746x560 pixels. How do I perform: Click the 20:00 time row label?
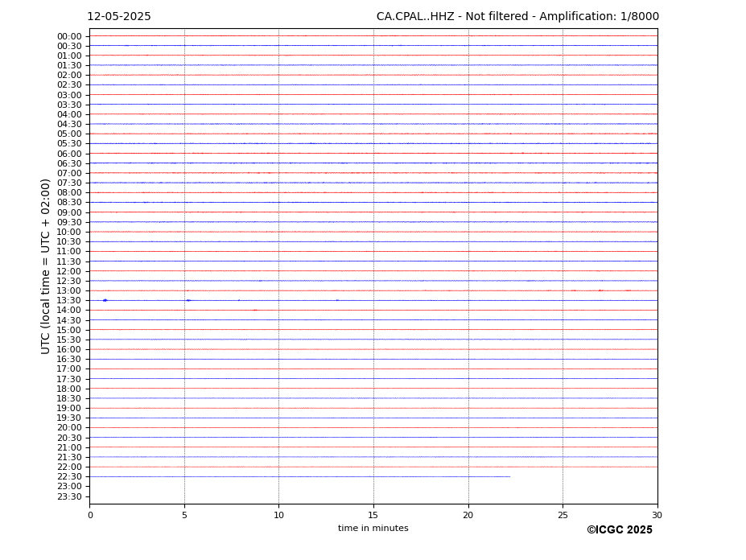coord(69,428)
